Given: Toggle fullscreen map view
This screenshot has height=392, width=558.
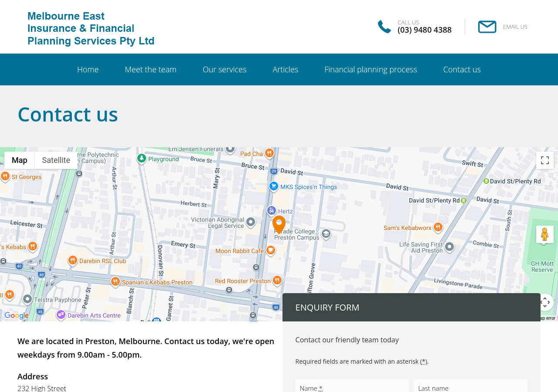Looking at the screenshot, I should (x=545, y=160).
